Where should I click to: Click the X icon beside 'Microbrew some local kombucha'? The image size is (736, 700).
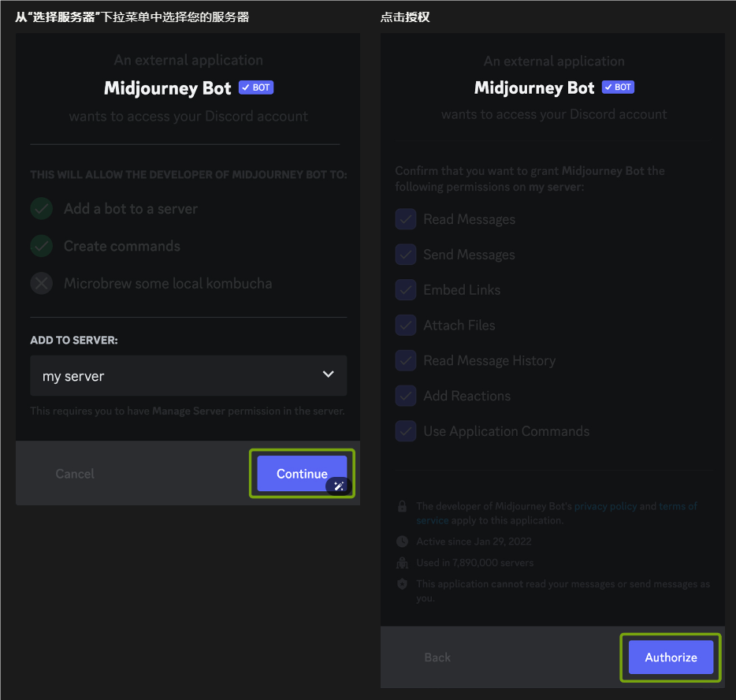point(41,284)
